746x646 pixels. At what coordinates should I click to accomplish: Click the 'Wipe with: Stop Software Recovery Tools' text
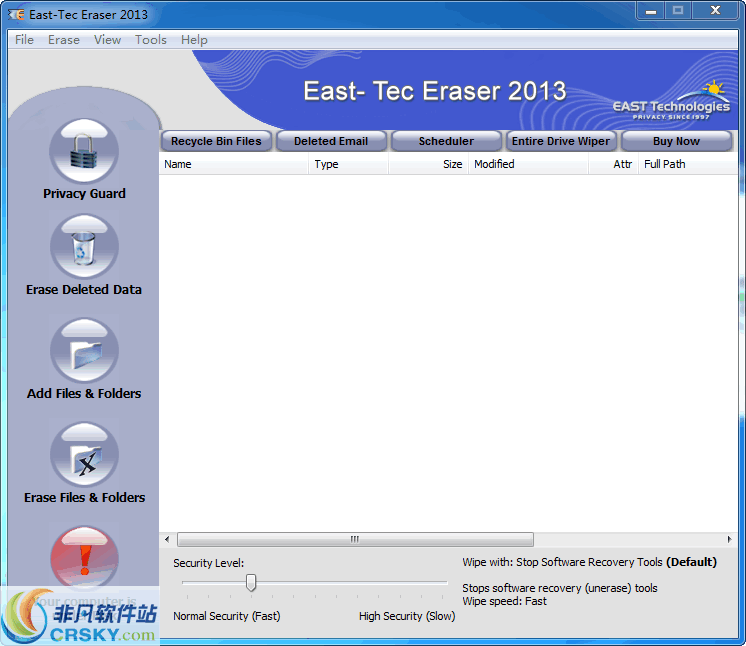point(562,562)
